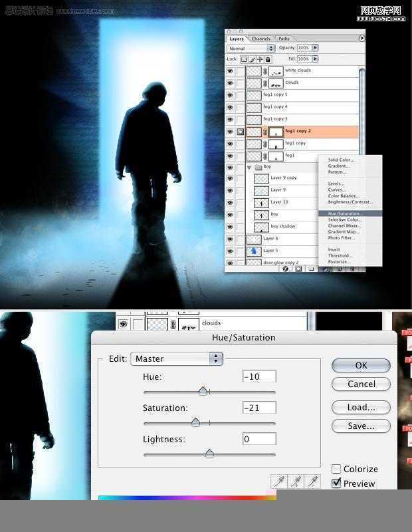Image resolution: width=412 pixels, height=532 pixels.
Task: Click the Saturation value field
Action: coord(259,408)
